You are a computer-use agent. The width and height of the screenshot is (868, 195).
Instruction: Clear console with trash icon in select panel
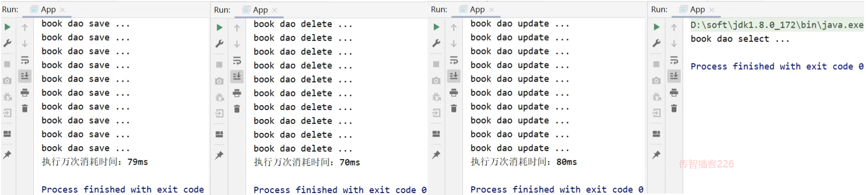(674, 109)
